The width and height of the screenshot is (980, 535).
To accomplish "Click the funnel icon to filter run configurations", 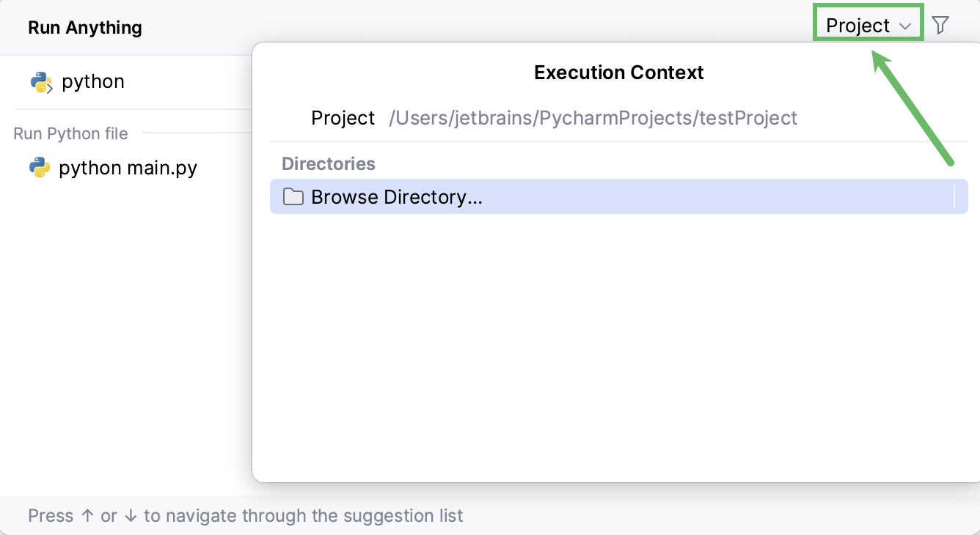I will 941,24.
